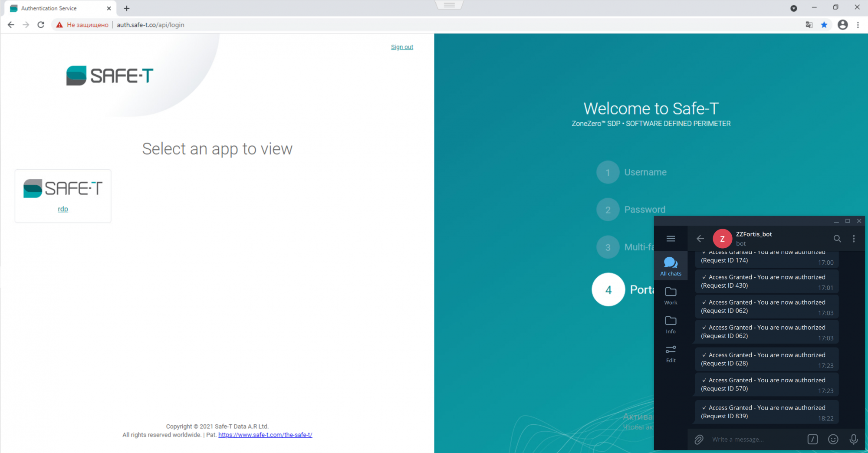Click the message with Request ID 628

pyautogui.click(x=766, y=359)
